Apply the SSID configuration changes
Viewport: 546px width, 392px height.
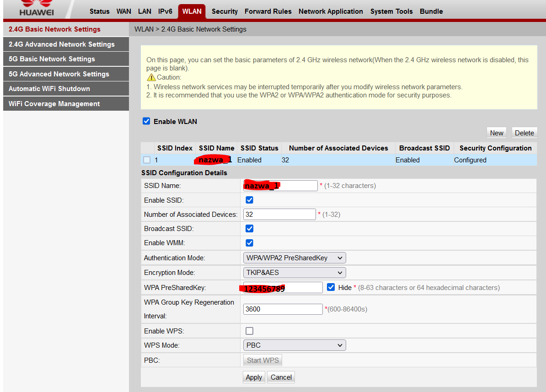coord(254,377)
